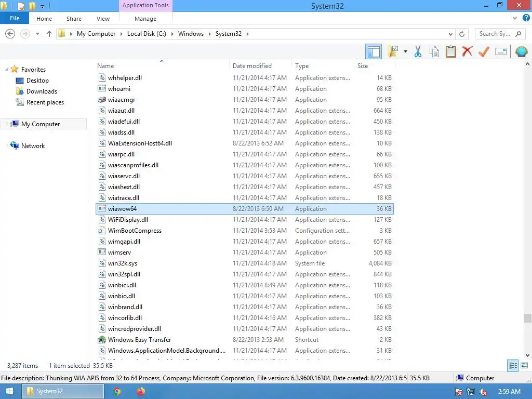Click the Properties icon in quick access toolbar

tap(21, 6)
